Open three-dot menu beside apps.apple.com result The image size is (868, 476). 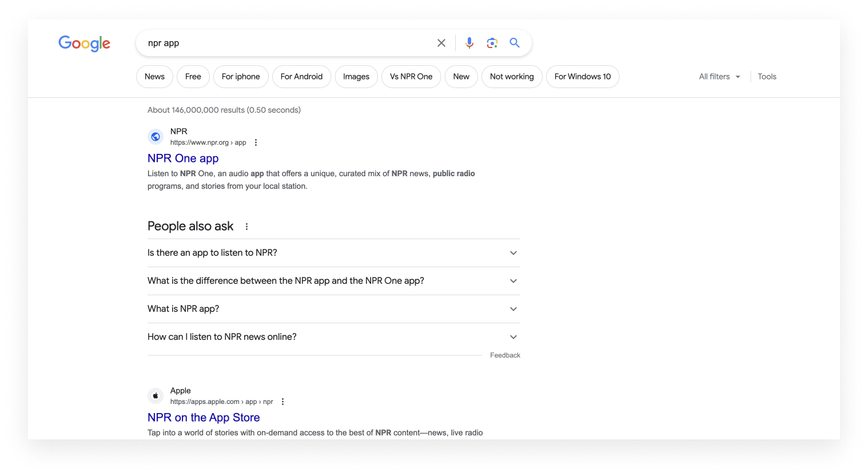(x=282, y=402)
